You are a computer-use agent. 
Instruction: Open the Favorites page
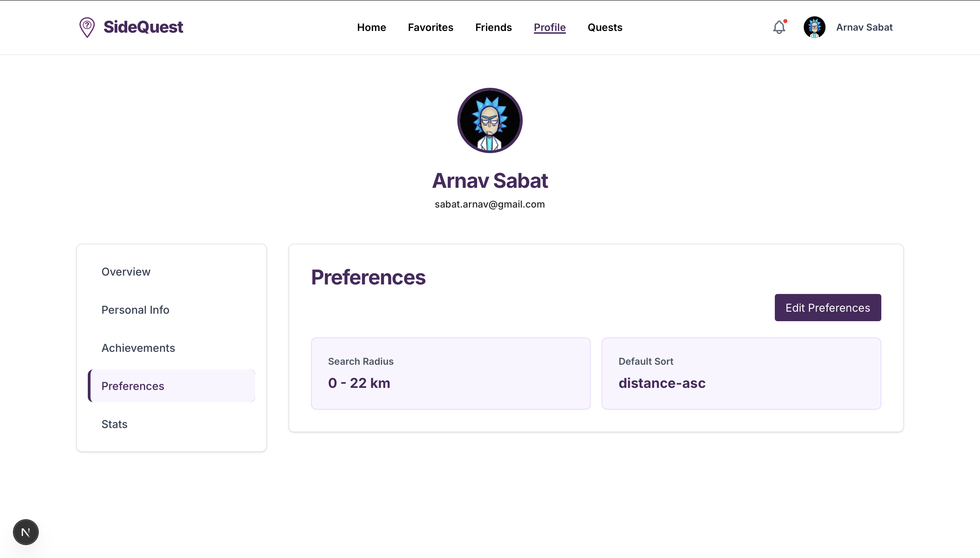(430, 27)
